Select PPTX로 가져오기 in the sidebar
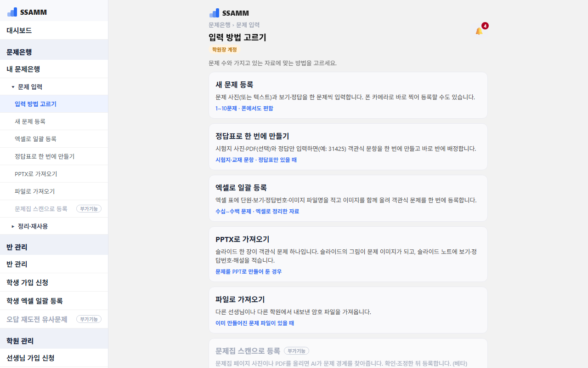This screenshot has height=368, width=588. [x=54, y=174]
